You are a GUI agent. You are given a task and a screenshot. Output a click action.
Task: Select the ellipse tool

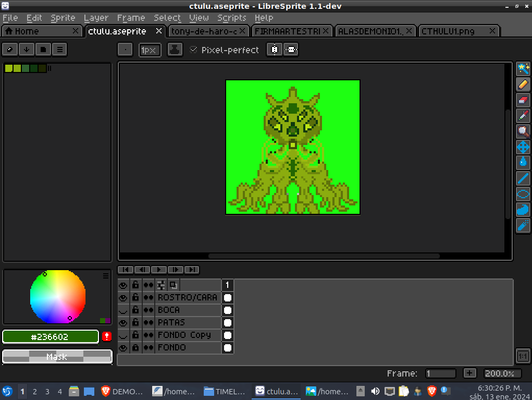[523, 194]
